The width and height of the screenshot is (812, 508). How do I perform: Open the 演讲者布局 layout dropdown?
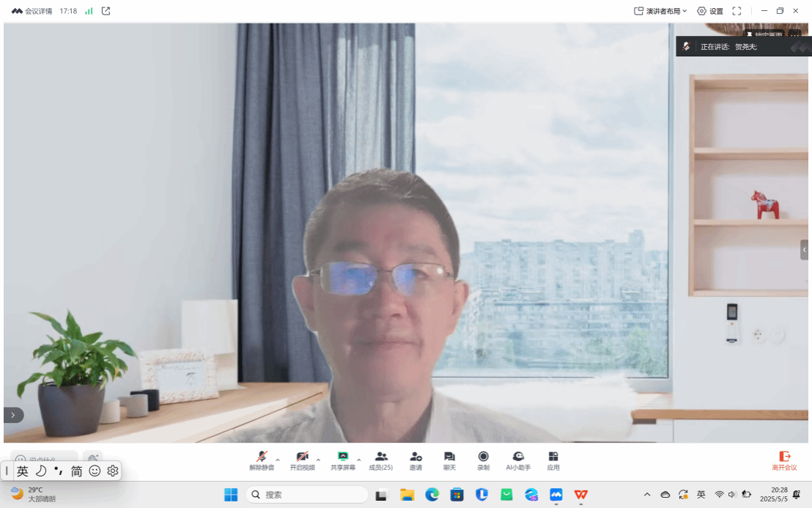point(660,11)
